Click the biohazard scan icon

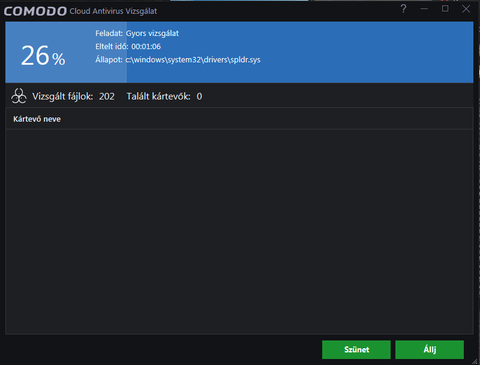19,96
